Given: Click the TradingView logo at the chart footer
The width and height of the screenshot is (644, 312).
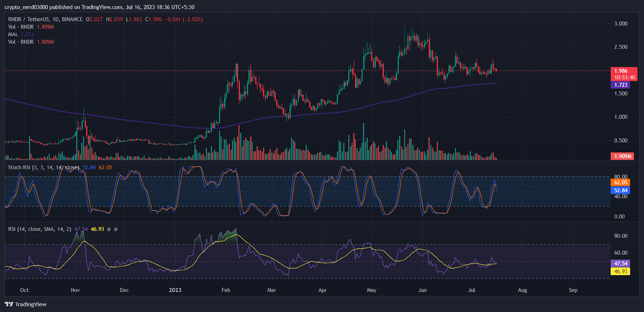Looking at the screenshot, I should (26, 304).
